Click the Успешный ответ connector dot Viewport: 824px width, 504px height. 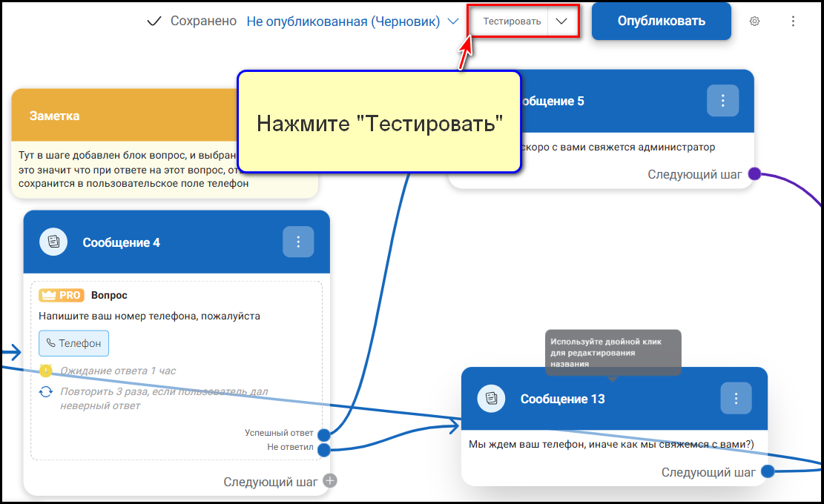[x=323, y=434]
